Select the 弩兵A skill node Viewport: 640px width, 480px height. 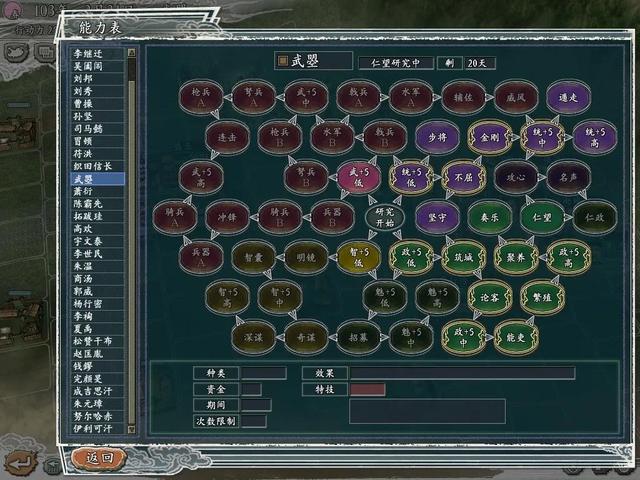[x=253, y=98]
